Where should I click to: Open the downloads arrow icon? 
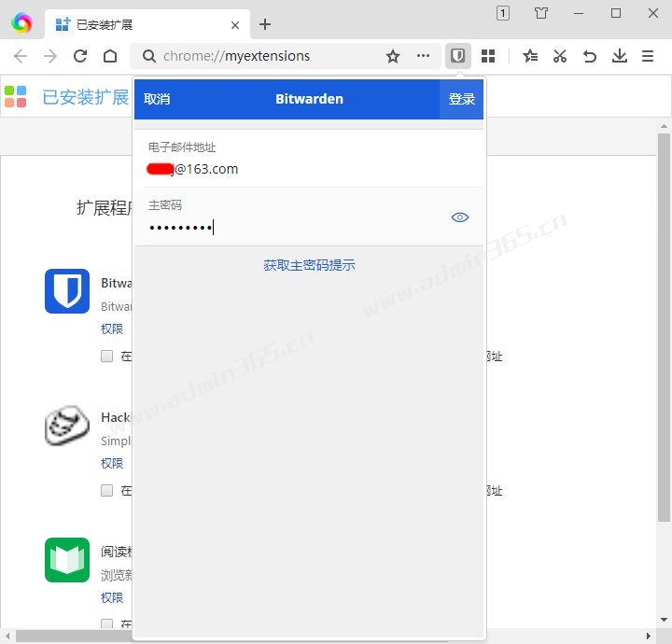click(620, 56)
